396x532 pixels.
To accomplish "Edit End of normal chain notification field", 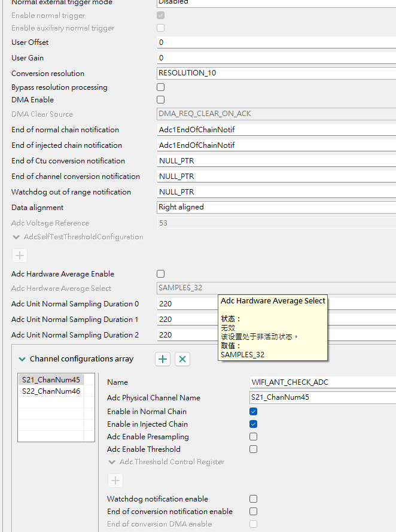I will coord(276,130).
